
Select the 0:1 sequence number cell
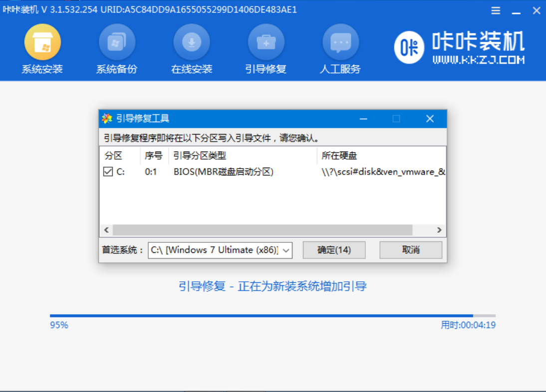151,172
